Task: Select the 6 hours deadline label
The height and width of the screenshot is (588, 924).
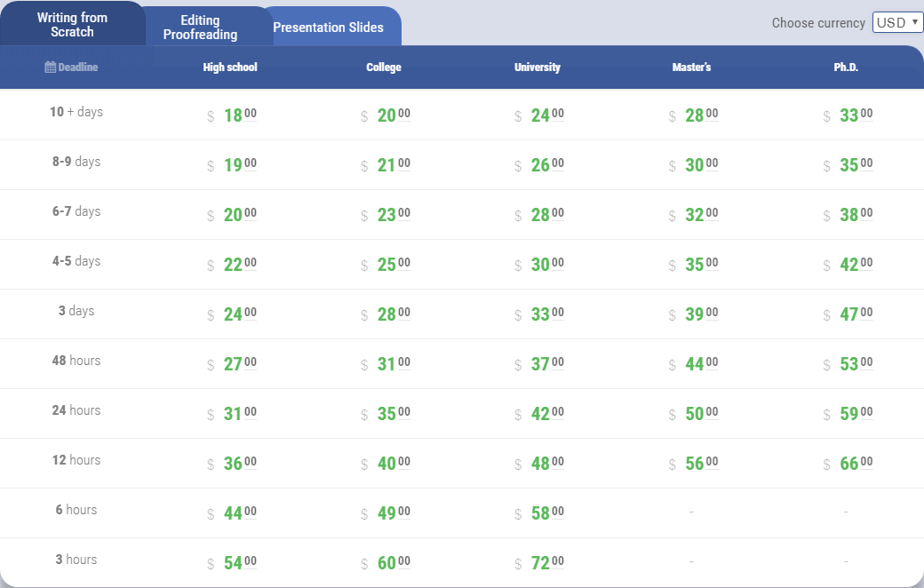Action: (76, 510)
